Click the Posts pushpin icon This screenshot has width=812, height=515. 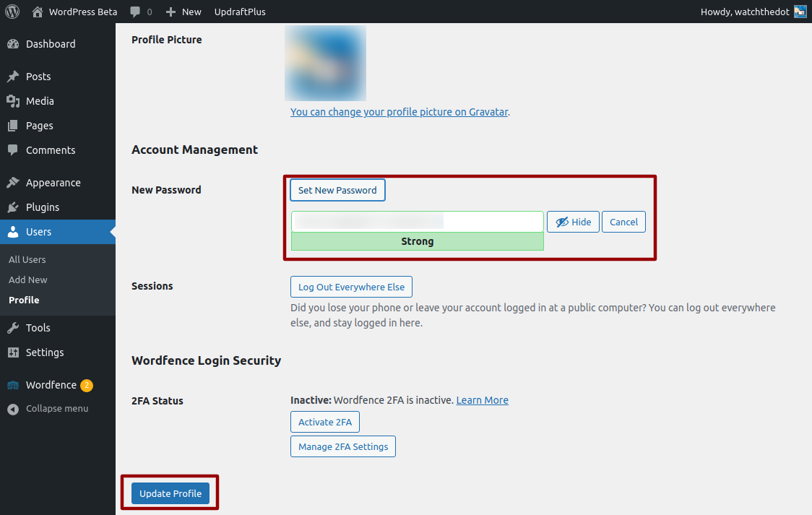pos(13,77)
